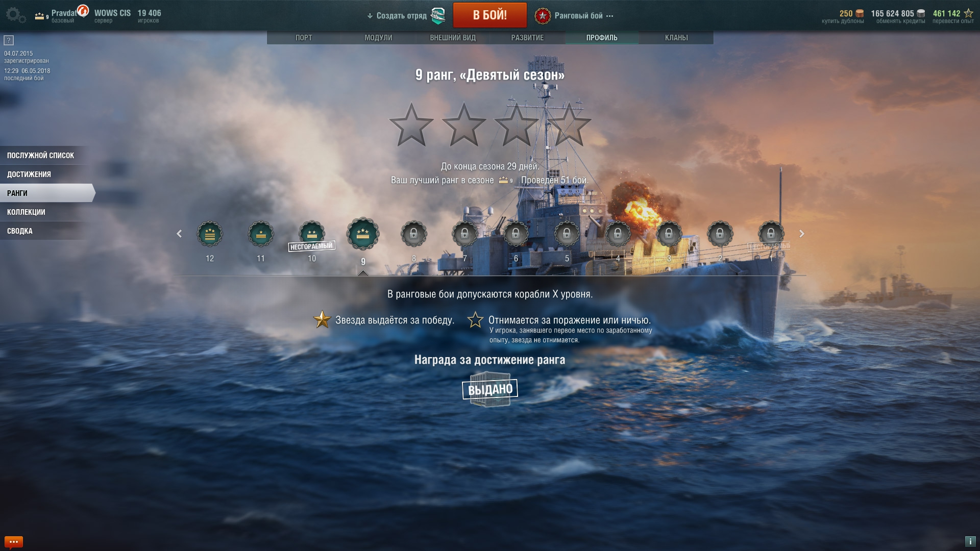Screen dimensions: 980x551
Task: Click купить дублоны link
Action: click(843, 21)
